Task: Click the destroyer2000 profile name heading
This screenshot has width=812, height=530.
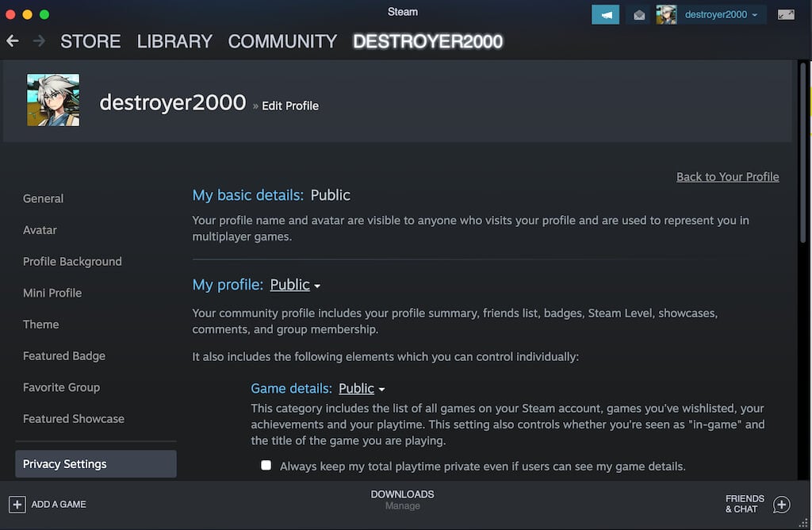Action: [172, 102]
